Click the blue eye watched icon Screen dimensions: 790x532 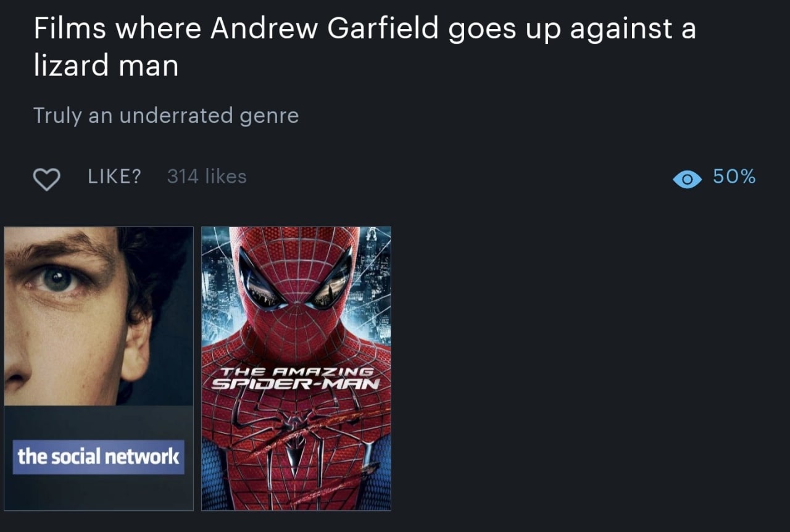(x=687, y=179)
